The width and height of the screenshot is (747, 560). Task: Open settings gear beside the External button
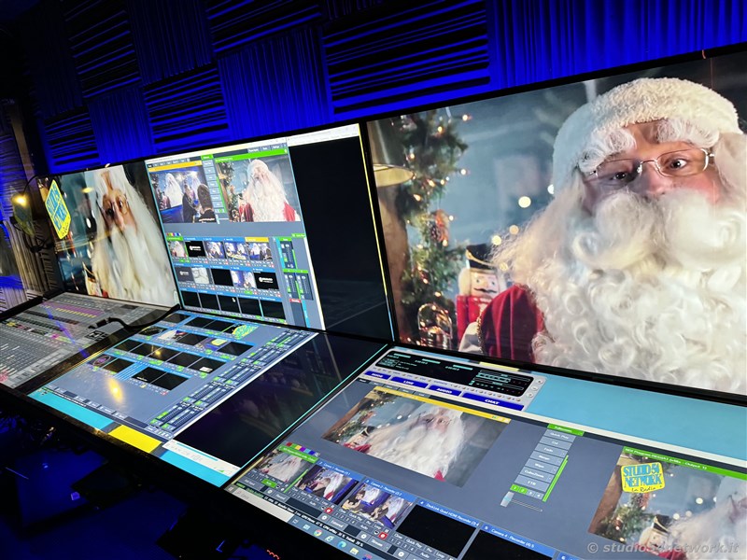324,518
